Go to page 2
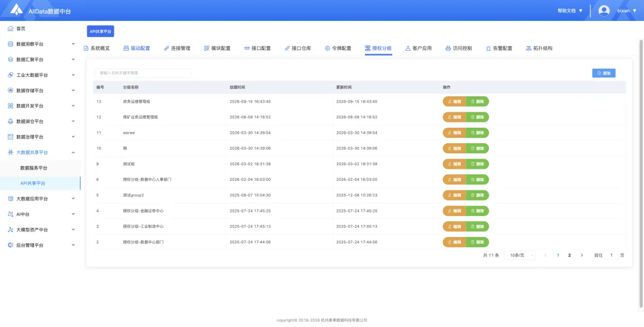This screenshot has height=327, width=644. click(x=569, y=255)
